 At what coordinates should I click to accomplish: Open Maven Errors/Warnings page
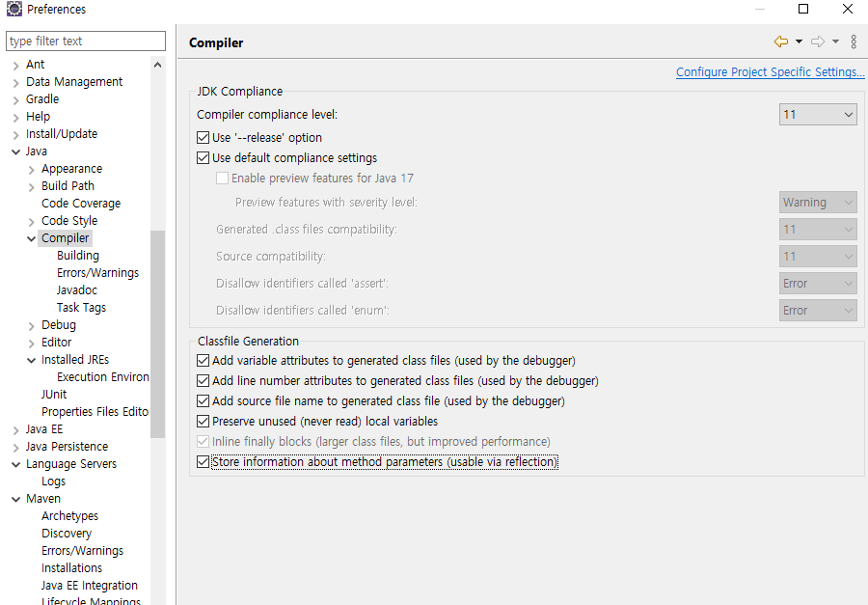pyautogui.click(x=83, y=551)
